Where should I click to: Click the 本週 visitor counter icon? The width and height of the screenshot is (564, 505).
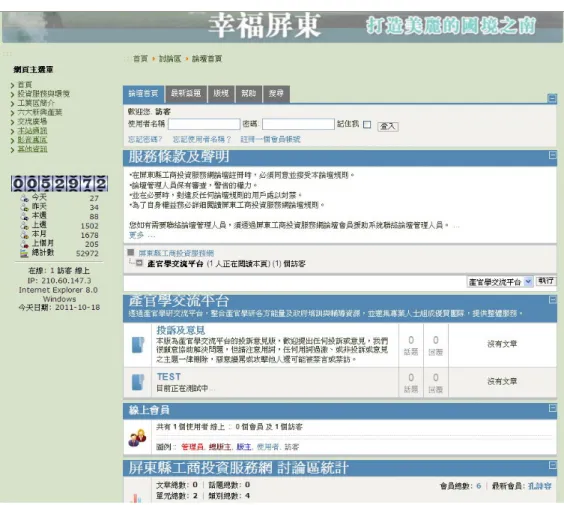pos(24,216)
